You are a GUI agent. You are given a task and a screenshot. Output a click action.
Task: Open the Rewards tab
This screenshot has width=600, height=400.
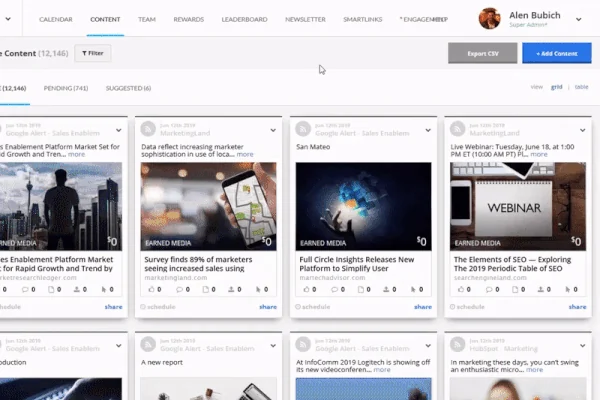coord(189,20)
